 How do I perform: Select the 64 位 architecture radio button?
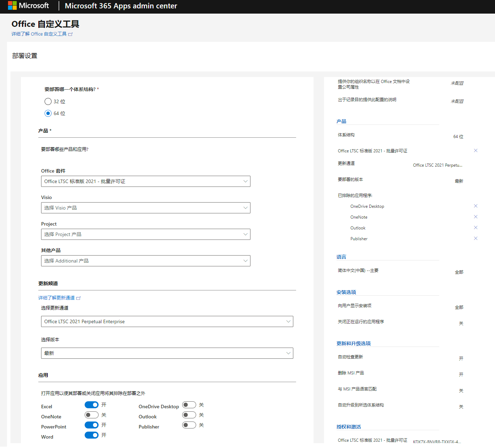pos(48,113)
